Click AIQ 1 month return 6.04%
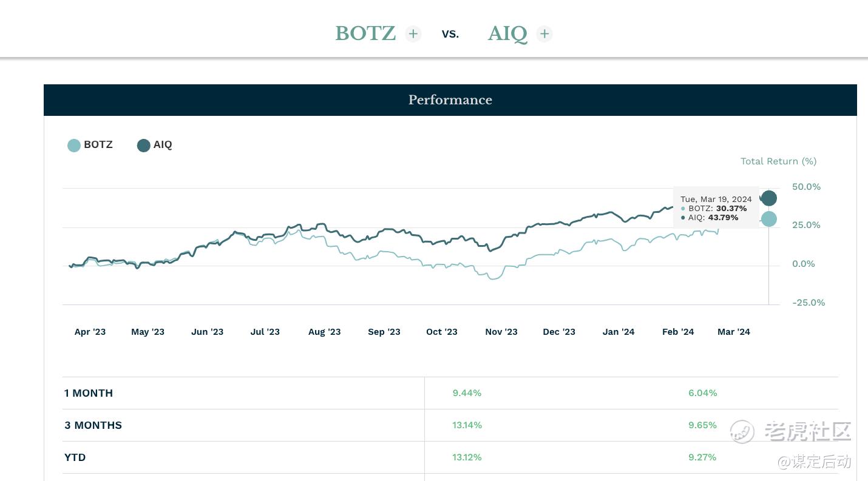868x481 pixels. (702, 393)
